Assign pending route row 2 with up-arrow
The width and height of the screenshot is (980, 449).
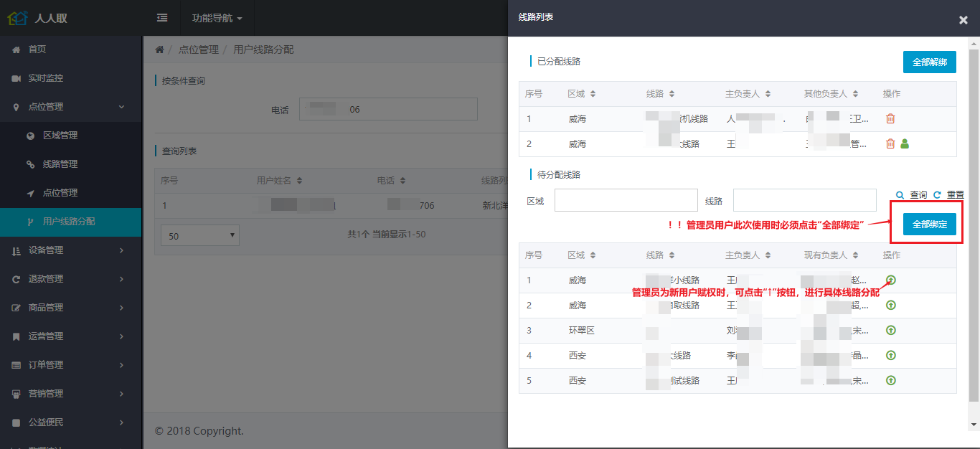pyautogui.click(x=891, y=306)
